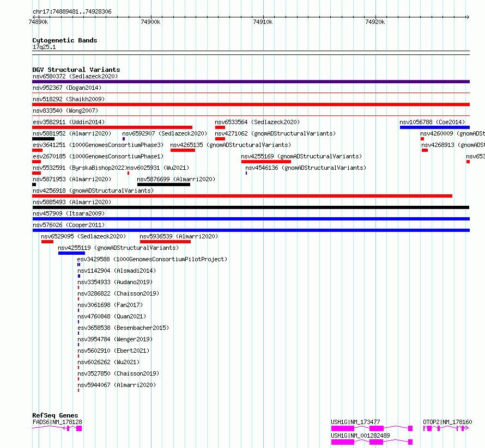Click nsv3954784 (Wenger2019) label
Viewport: 485px width, 448px height.
(x=115, y=339)
